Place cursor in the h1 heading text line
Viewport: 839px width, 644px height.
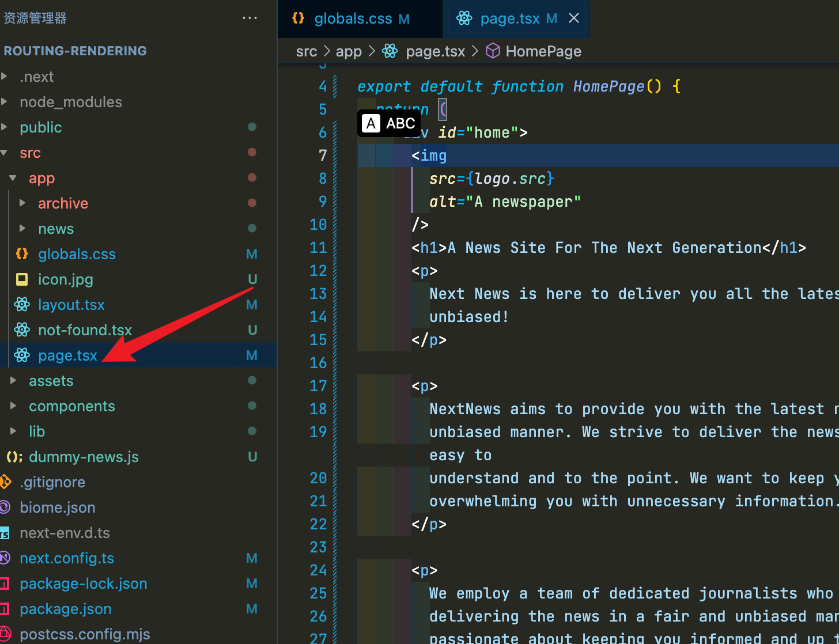[x=609, y=248]
